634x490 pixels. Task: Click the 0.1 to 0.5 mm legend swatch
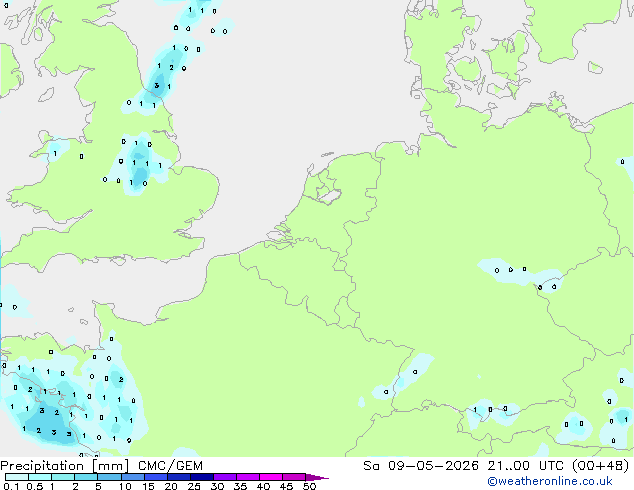click(17, 477)
